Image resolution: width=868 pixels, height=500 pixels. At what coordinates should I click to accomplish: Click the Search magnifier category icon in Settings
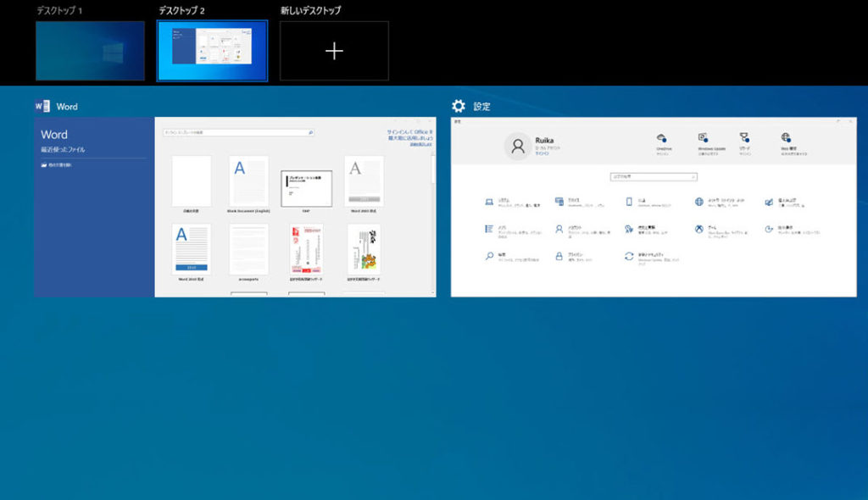point(489,255)
